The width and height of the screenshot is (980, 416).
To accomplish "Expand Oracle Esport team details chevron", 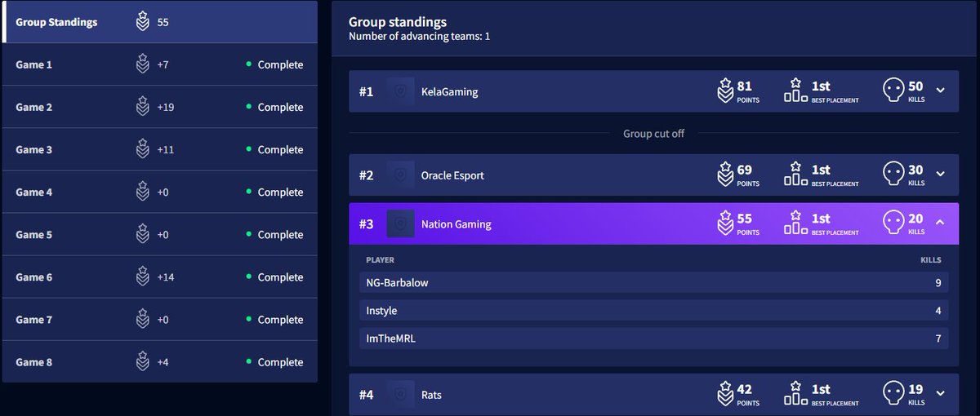I will tap(940, 174).
